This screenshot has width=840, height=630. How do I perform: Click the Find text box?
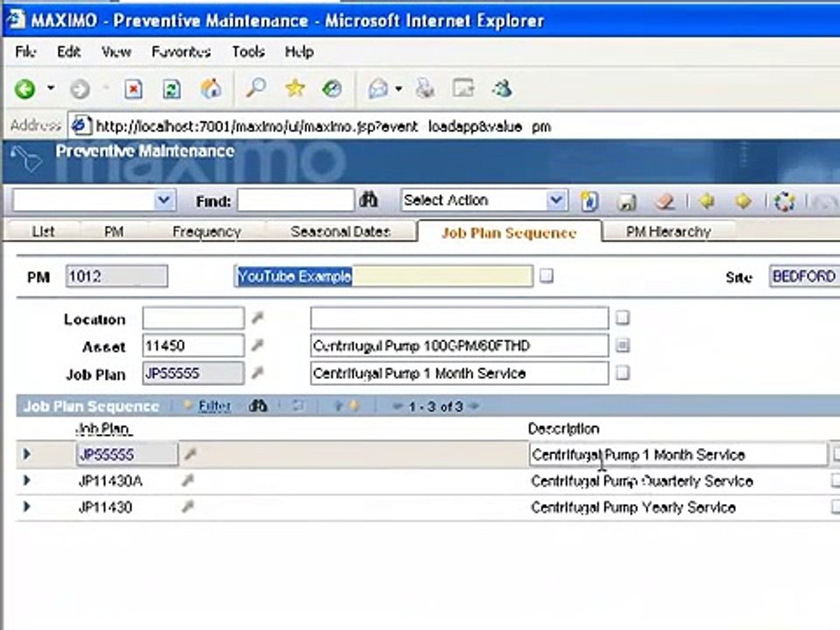tap(296, 201)
